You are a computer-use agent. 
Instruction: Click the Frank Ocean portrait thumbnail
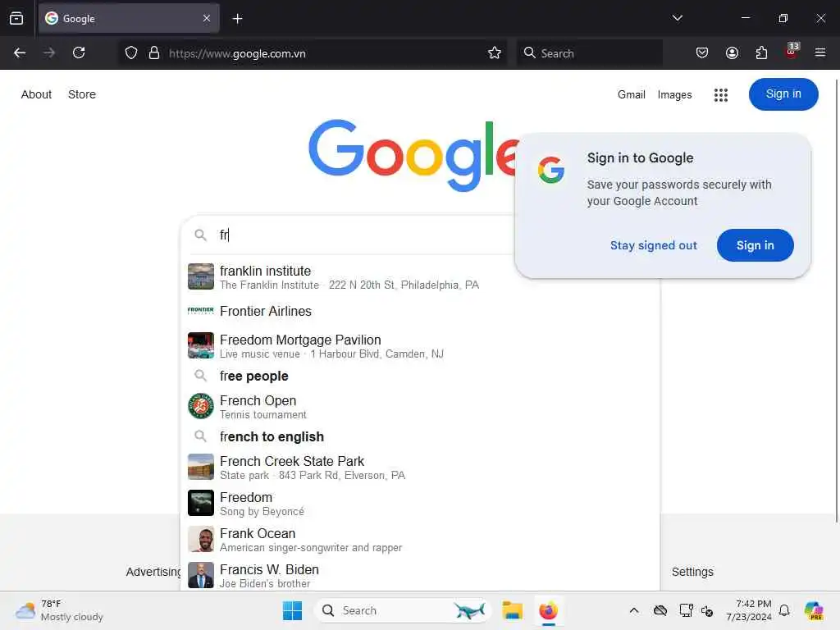click(x=201, y=539)
